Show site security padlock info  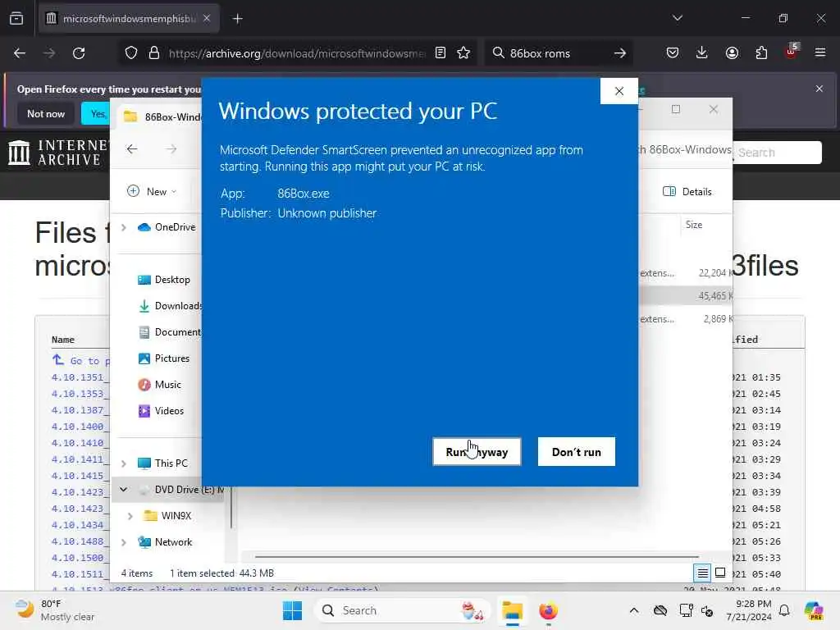pos(154,53)
